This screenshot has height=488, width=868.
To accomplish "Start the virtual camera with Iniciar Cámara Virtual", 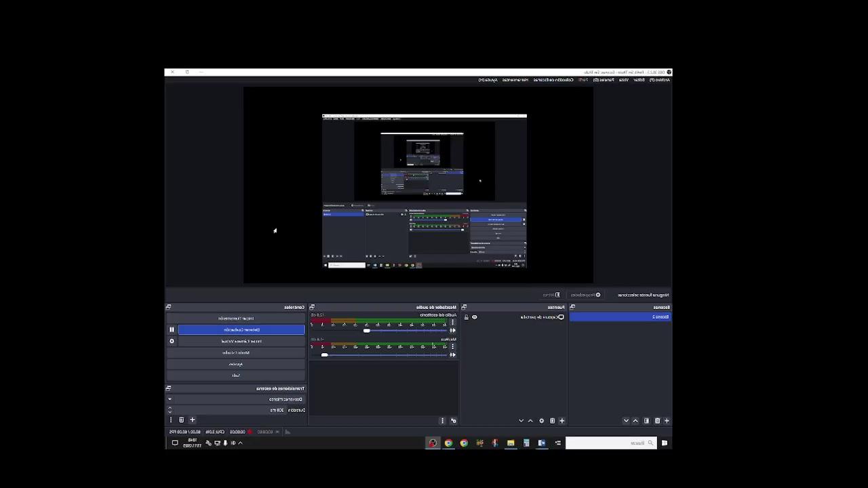I will 241,341.
